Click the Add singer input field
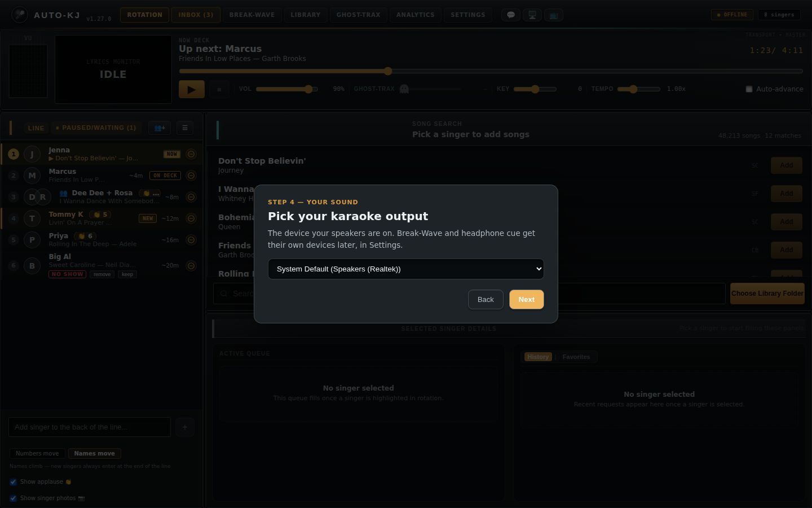 [x=90, y=427]
